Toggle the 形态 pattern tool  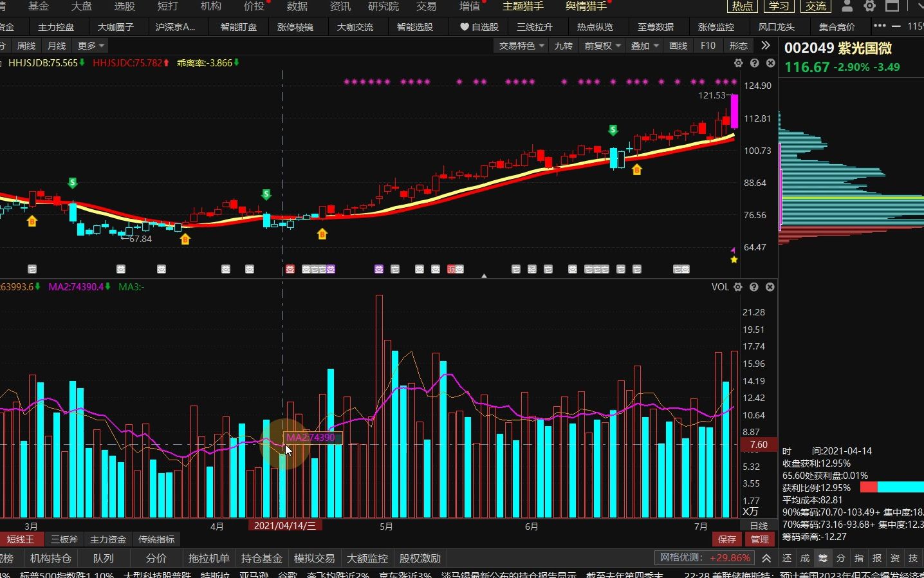click(738, 46)
